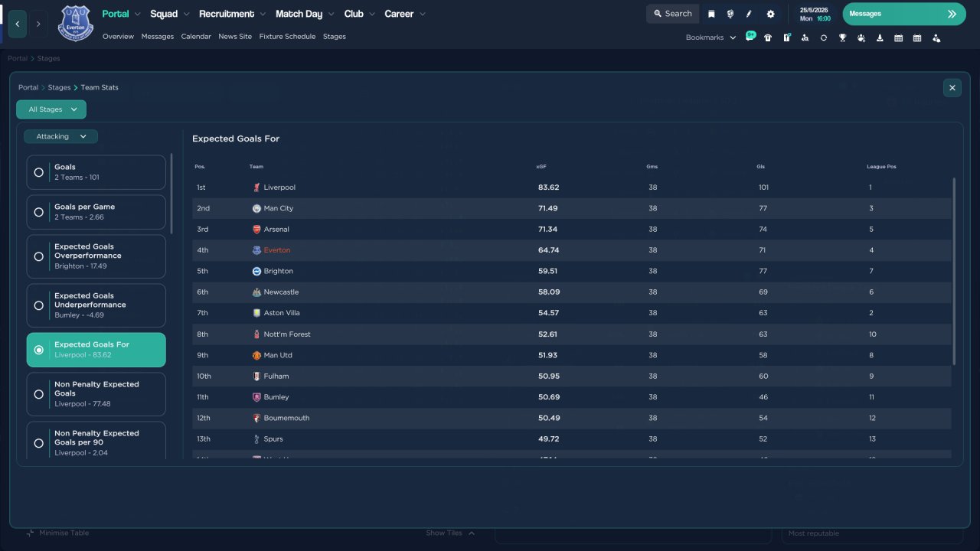Go forward with the right arrow
The image size is (980, 551).
click(x=38, y=24)
